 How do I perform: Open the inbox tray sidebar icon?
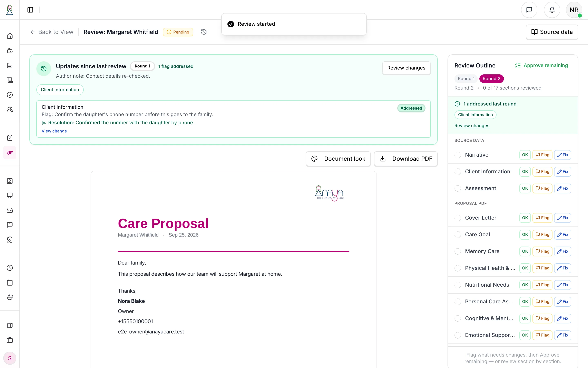pyautogui.click(x=10, y=210)
